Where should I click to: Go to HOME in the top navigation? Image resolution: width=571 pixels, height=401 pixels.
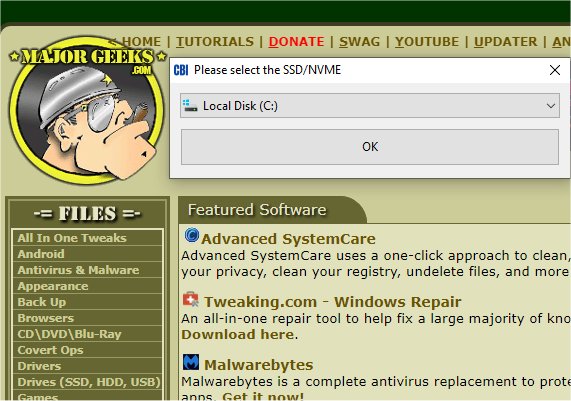pyautogui.click(x=141, y=42)
